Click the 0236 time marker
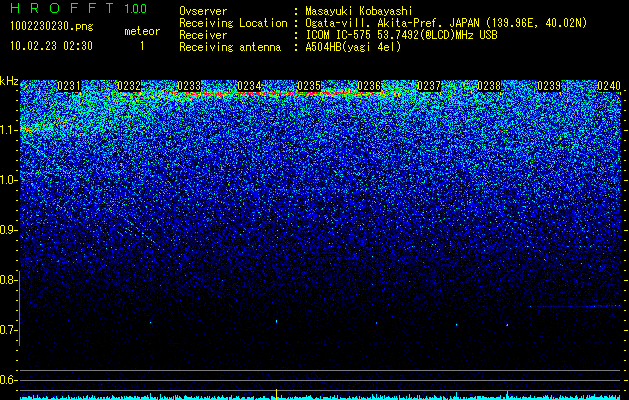 (x=369, y=86)
